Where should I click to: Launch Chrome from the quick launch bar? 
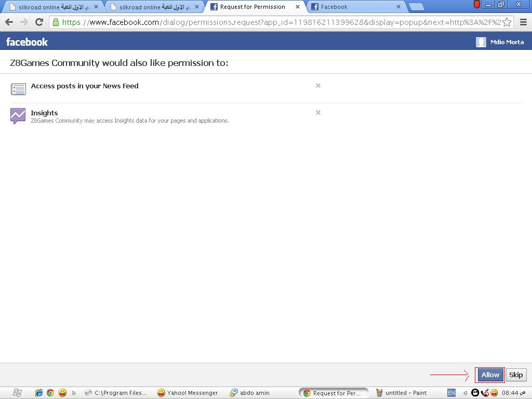[x=50, y=393]
